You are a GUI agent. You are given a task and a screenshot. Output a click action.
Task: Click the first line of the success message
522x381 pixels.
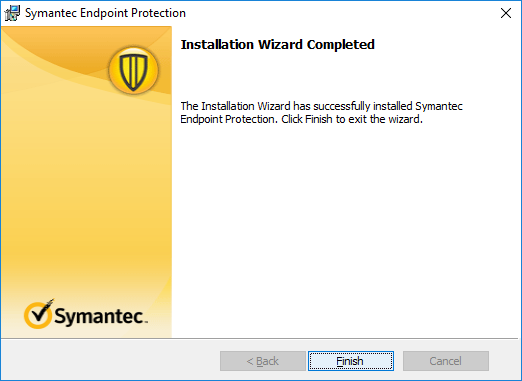(x=321, y=106)
